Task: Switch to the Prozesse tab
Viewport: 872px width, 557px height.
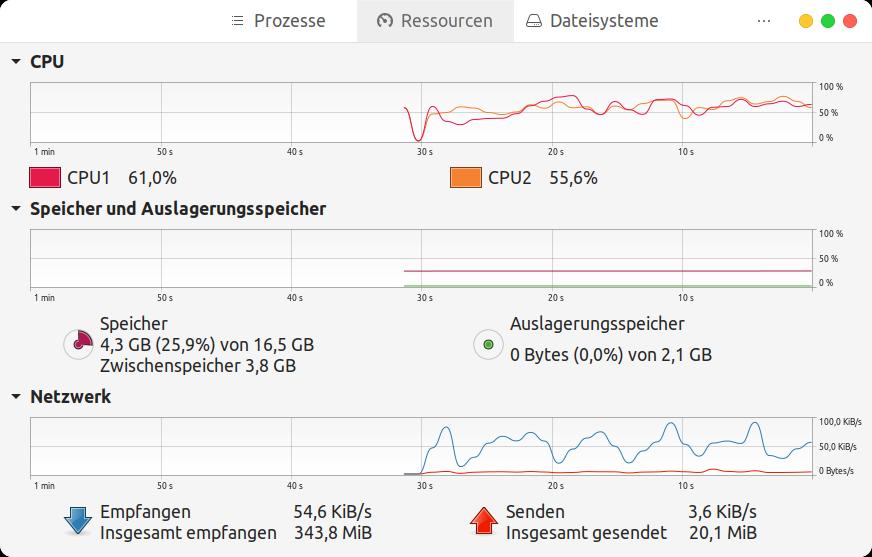Action: [x=278, y=21]
